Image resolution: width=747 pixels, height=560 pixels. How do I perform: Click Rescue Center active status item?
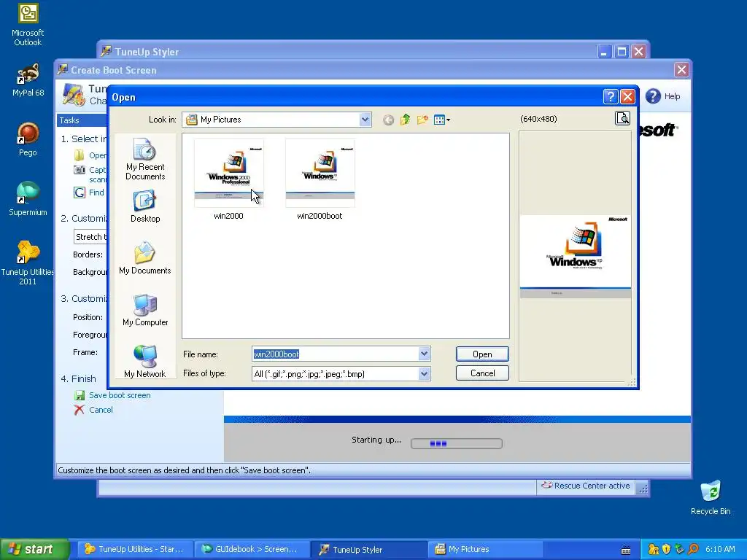(x=586, y=486)
